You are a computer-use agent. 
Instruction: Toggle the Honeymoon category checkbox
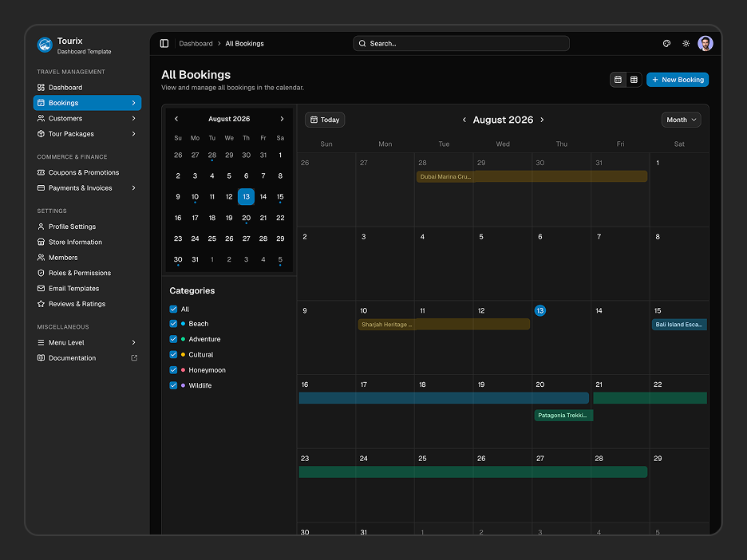click(173, 370)
